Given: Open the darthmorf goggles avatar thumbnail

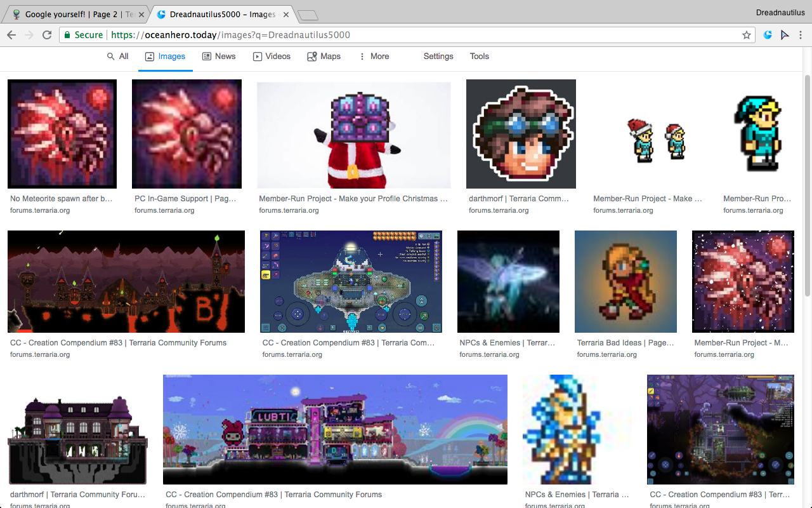Looking at the screenshot, I should pos(521,134).
